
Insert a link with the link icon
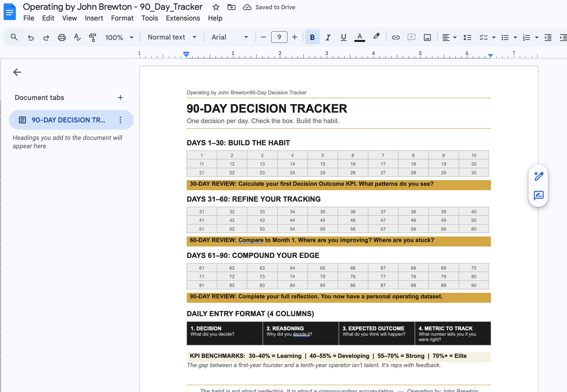click(395, 37)
